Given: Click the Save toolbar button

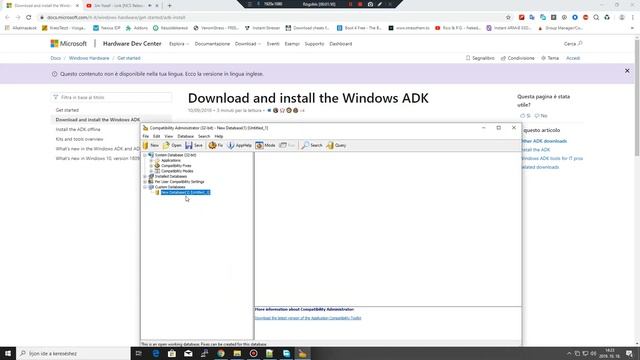Looking at the screenshot, I should click(194, 145).
